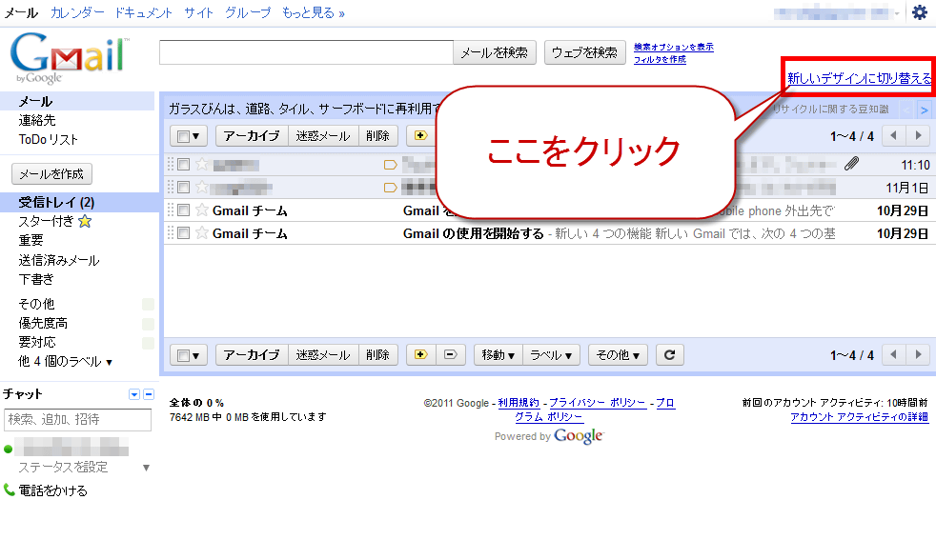Mark as important in top toolbar
This screenshot has height=560, width=936.
click(421, 136)
